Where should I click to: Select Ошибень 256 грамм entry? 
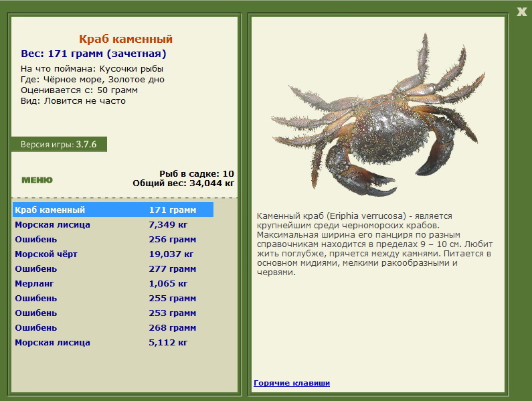pos(113,240)
